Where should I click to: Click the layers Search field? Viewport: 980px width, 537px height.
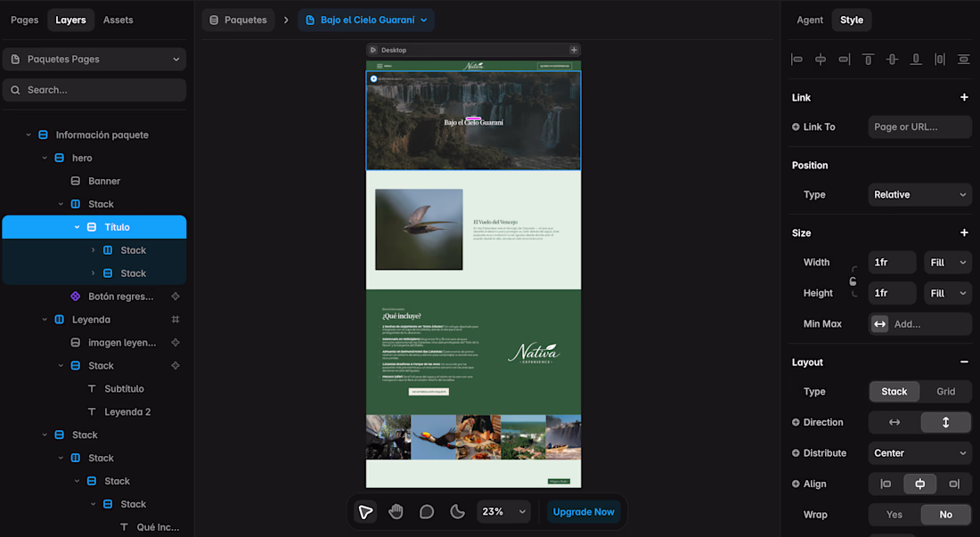[94, 90]
